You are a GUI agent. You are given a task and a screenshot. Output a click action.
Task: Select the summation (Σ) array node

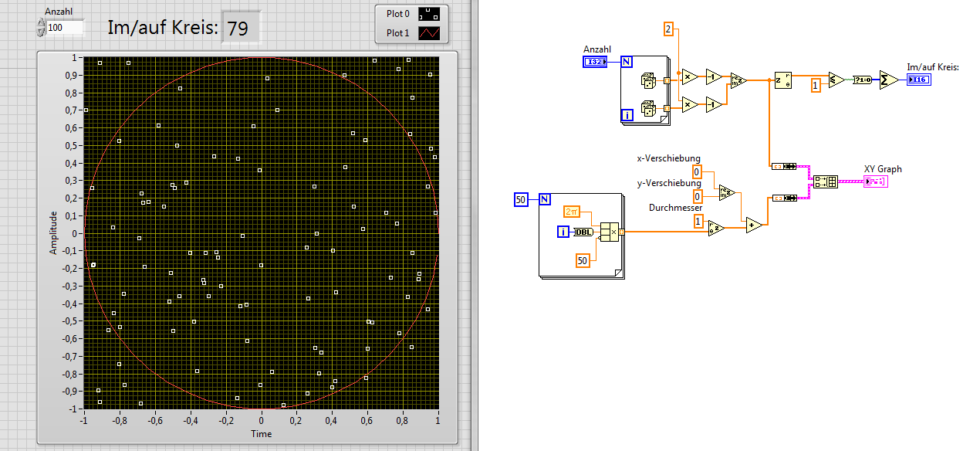pos(888,80)
